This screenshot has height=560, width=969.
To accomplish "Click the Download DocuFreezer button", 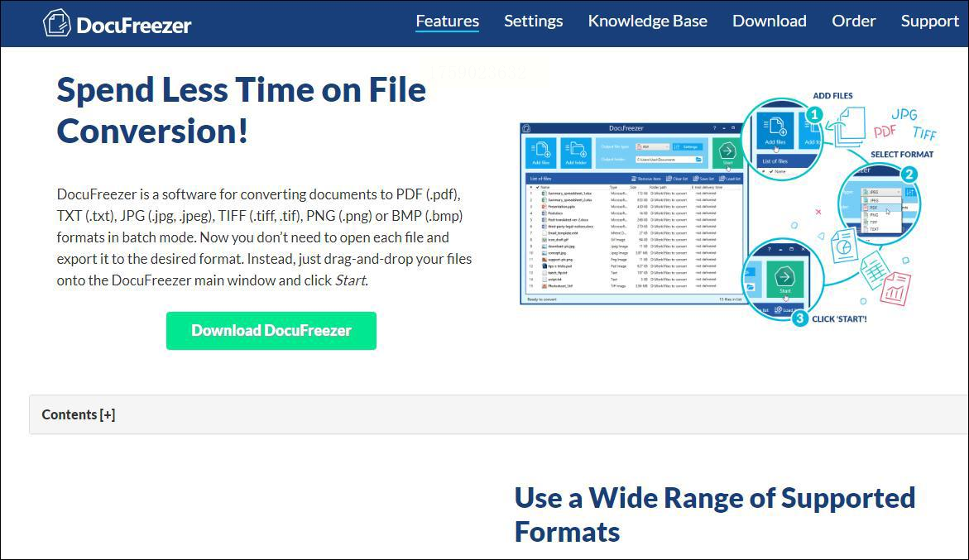I will coord(271,331).
